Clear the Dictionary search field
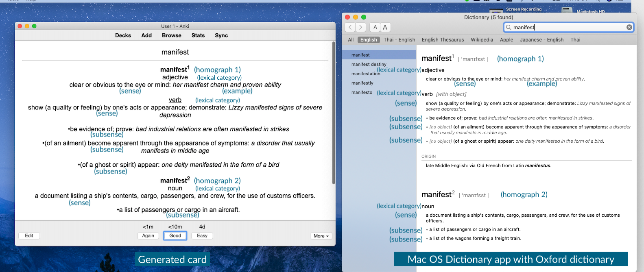 click(x=629, y=27)
